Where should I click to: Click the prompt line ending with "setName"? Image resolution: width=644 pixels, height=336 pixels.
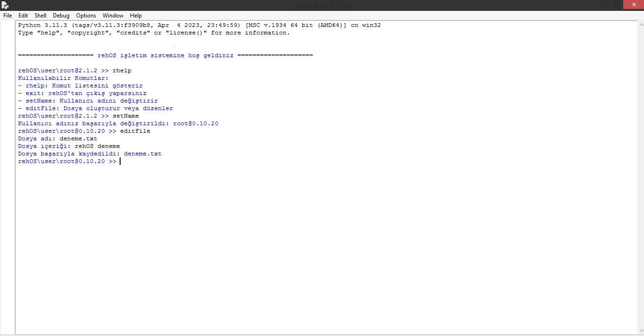point(78,116)
